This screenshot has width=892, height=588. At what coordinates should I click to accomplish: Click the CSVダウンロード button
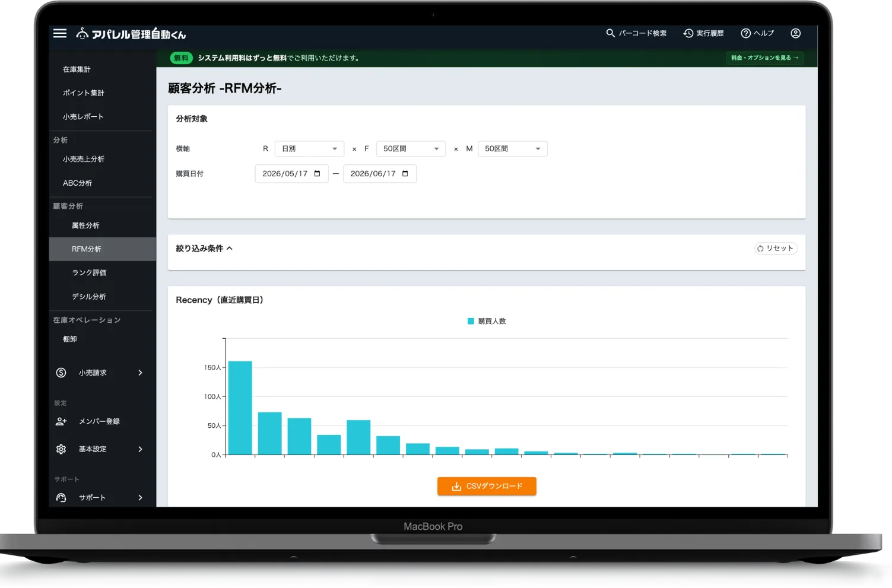[x=487, y=486]
